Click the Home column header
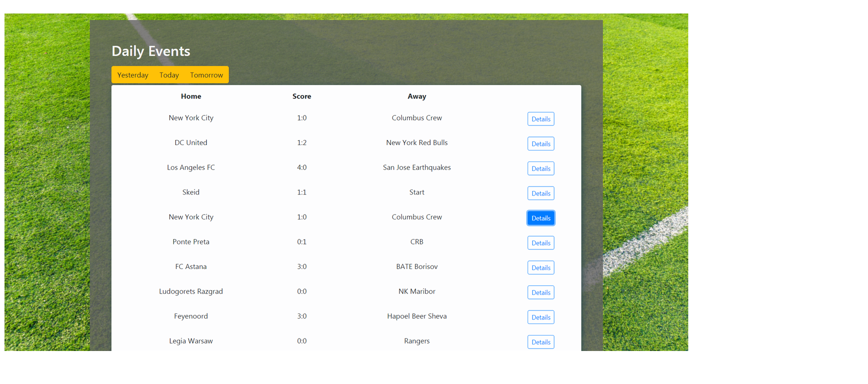Viewport: 868px width, 384px height. click(x=191, y=96)
